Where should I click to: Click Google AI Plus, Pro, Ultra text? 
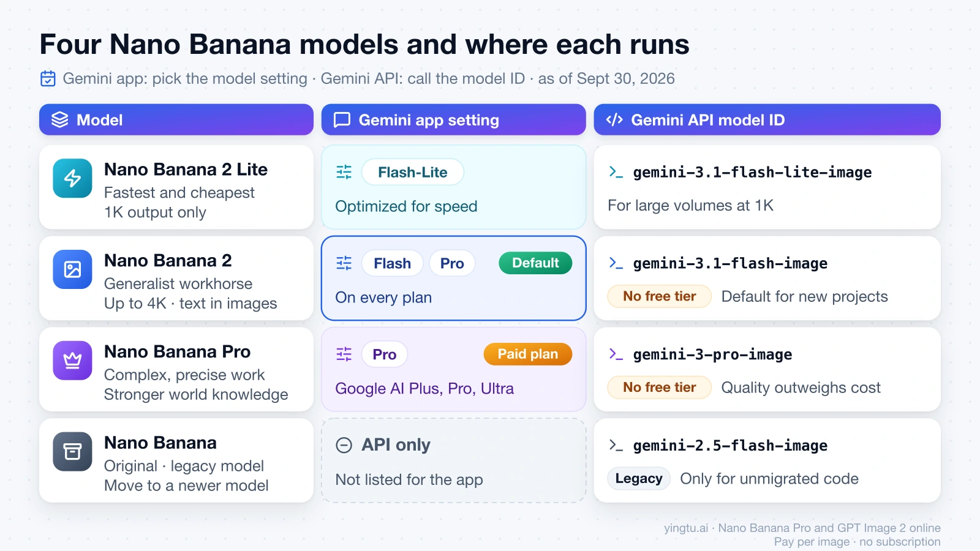[424, 389]
